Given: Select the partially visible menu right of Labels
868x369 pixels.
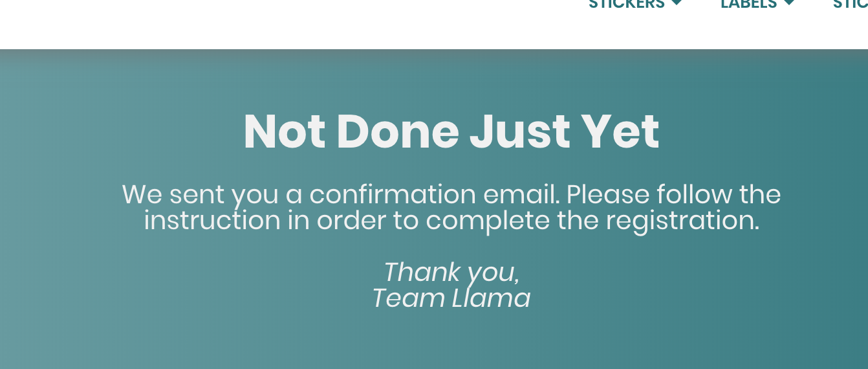Looking at the screenshot, I should click(850, 4).
